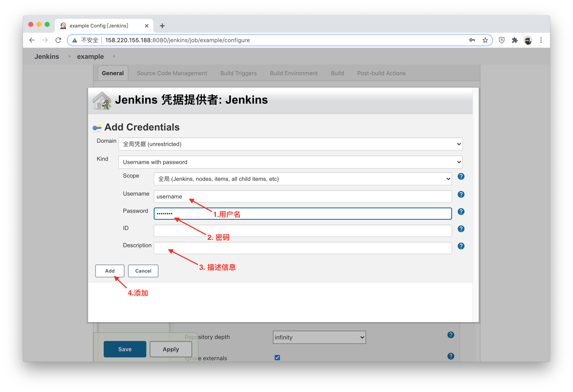Screen dimensions: 573x392
Task: Click the not-secure warning triangle icon
Action: point(74,40)
